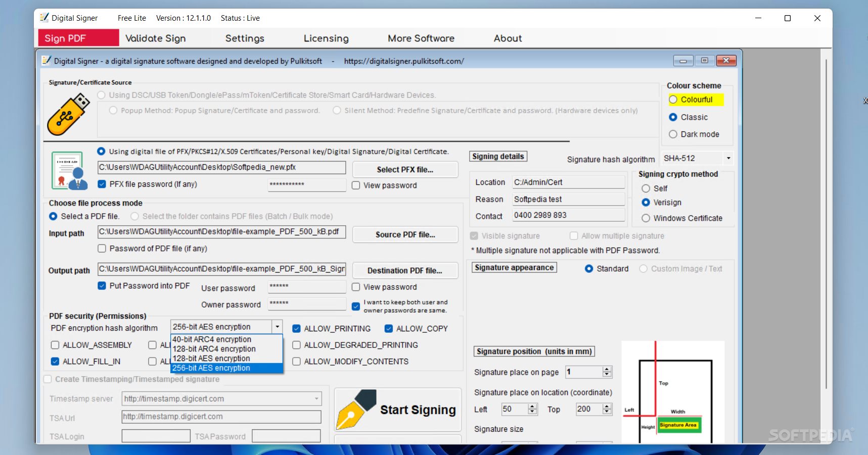Select Standard signature appearance

pos(589,269)
